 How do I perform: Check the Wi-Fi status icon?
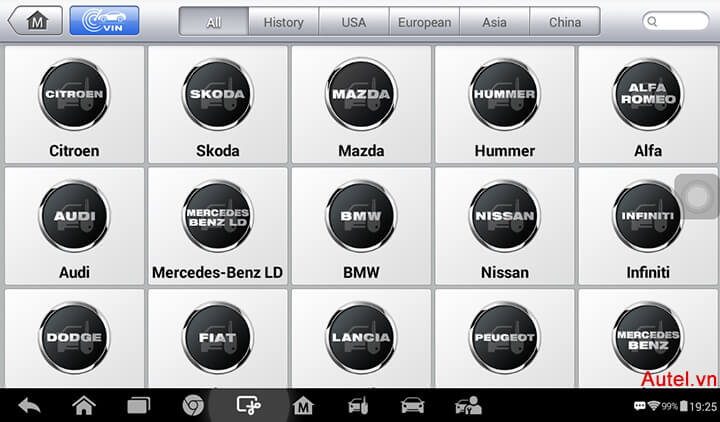click(653, 406)
